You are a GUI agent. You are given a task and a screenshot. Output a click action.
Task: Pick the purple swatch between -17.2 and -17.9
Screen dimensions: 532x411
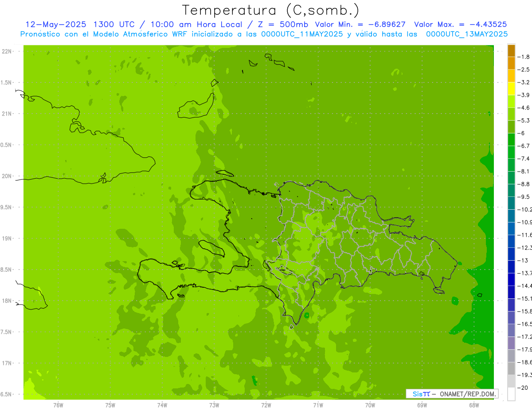[511, 343]
